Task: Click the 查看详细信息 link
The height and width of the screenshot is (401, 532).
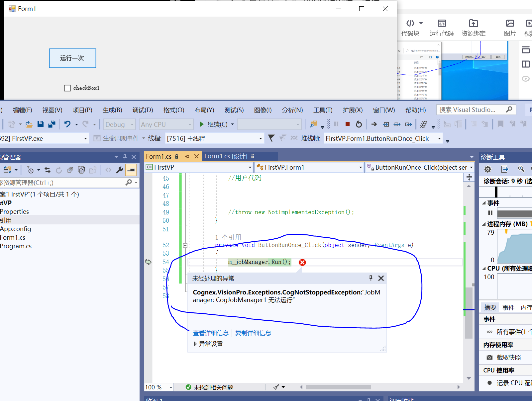Action: coord(211,333)
